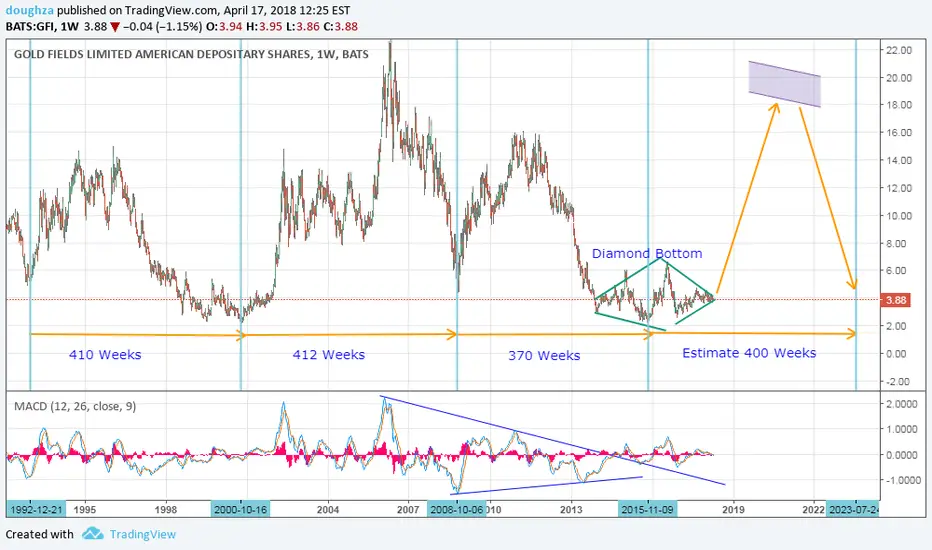This screenshot has height=550, width=932.
Task: Click the 370 Weeks label
Action: coord(544,355)
